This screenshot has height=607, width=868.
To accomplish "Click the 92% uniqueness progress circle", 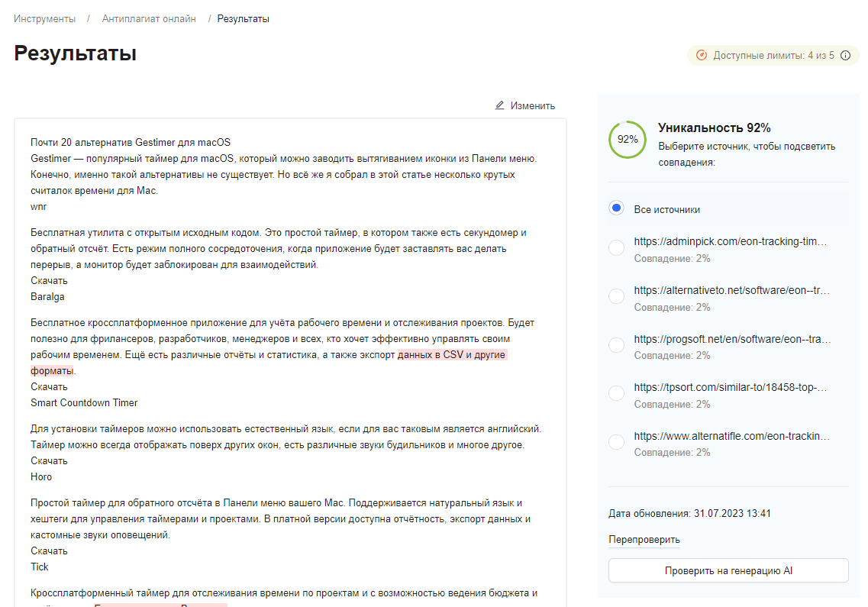I will click(x=628, y=140).
